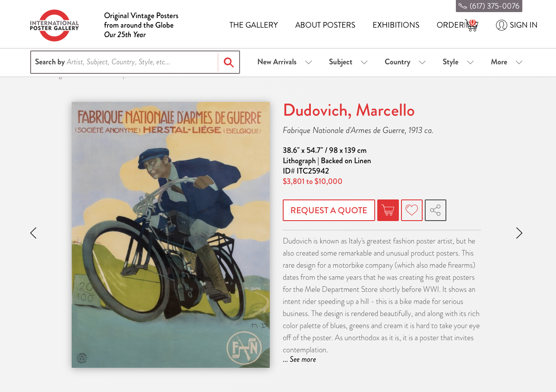Viewport: 556px width, 392px height.
Task: Expand the Subject dropdown
Action: [348, 62]
